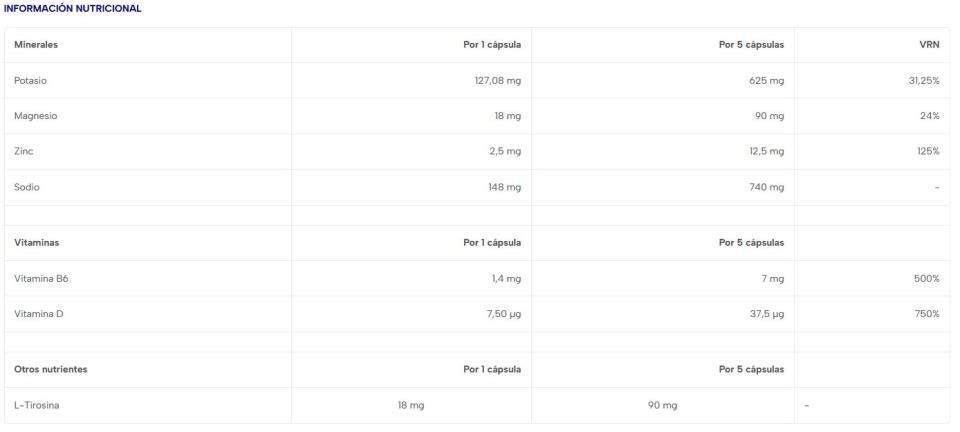Screen dimensions: 960x432
Task: Click the 12,5 mg zinc value
Action: point(765,151)
